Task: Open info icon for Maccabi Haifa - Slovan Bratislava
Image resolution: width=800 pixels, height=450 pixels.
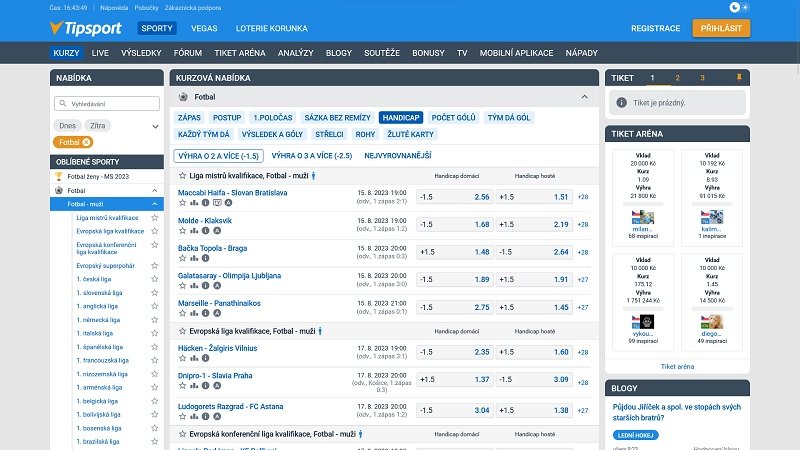Action: (x=205, y=203)
